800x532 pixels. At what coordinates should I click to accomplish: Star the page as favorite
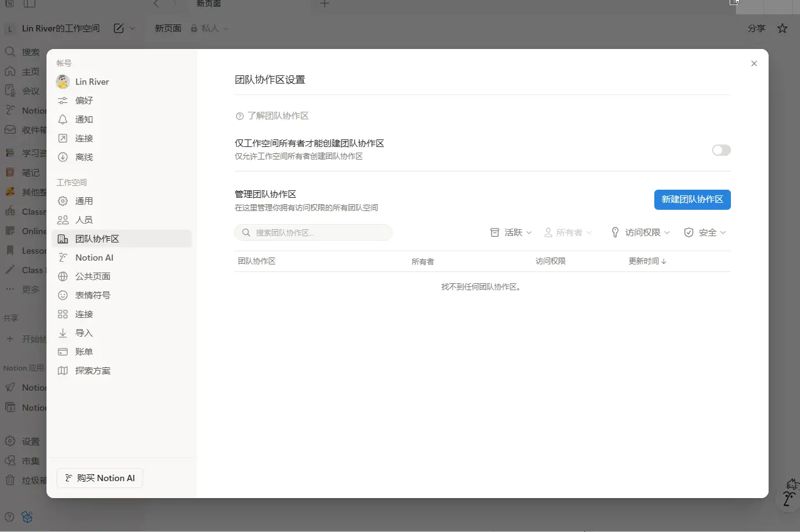coord(782,28)
